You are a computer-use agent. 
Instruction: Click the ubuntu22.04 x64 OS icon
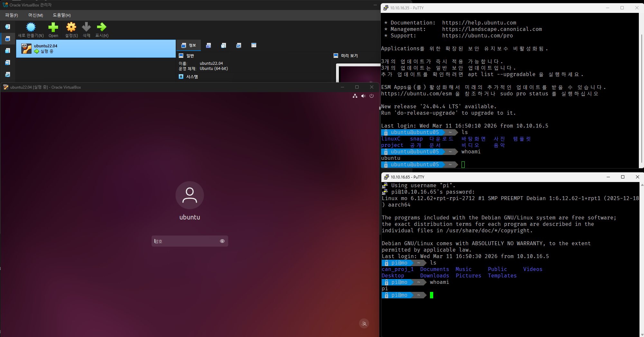click(26, 49)
